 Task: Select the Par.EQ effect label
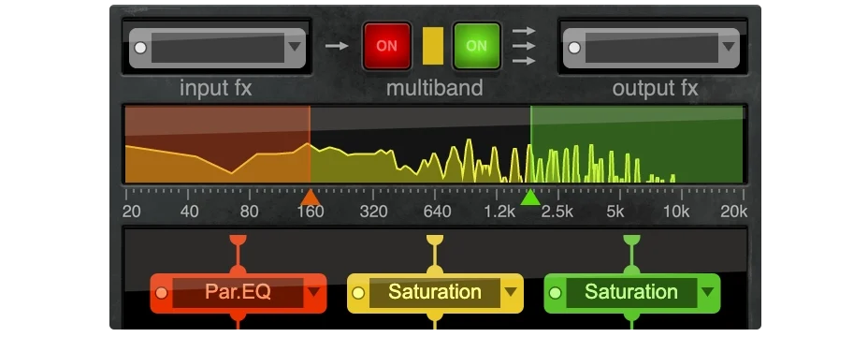click(238, 292)
